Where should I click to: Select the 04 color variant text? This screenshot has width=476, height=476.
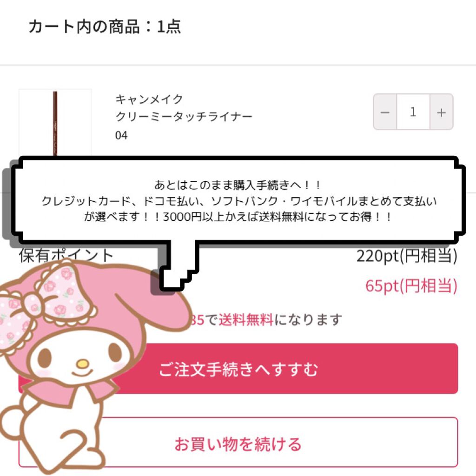pyautogui.click(x=121, y=135)
